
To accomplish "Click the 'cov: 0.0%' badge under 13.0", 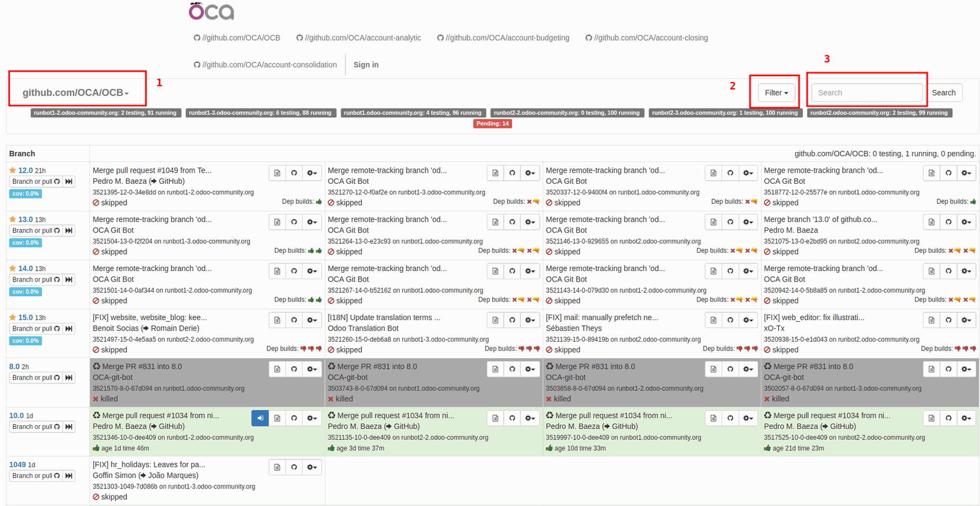I will pyautogui.click(x=25, y=243).
